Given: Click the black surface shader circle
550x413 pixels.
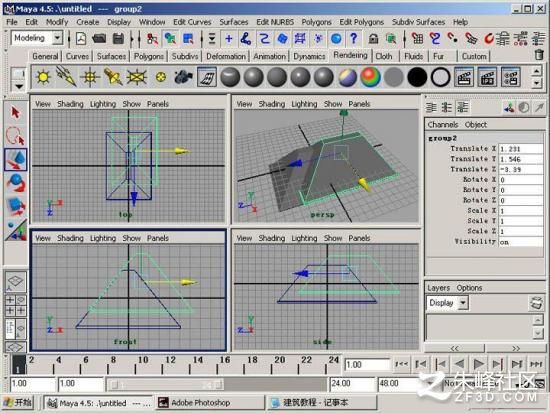Looking at the screenshot, I should [x=417, y=77].
